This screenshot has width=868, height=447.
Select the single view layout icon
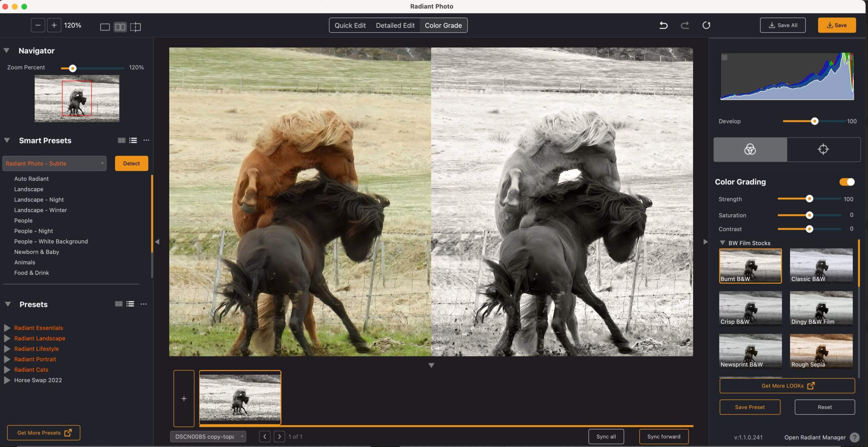click(105, 27)
